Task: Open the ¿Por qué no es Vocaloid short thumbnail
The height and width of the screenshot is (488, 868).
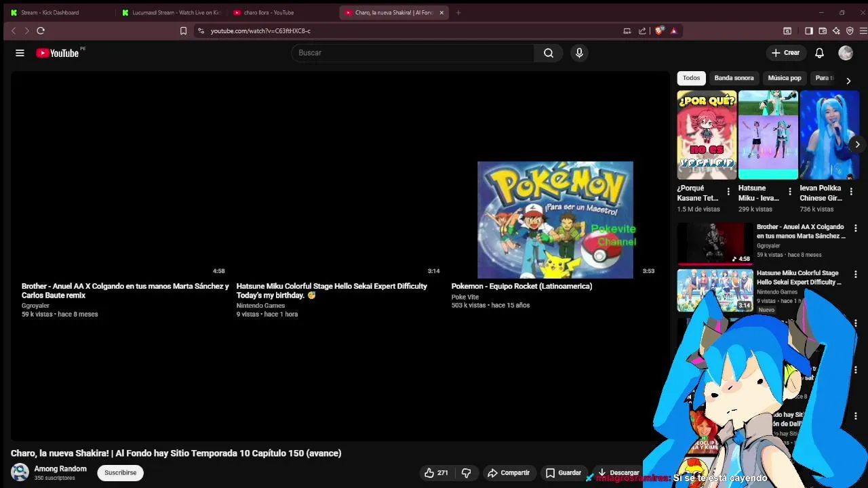Action: coord(707,135)
